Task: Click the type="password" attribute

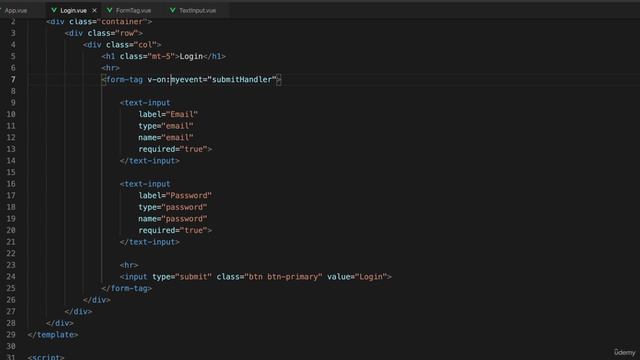Action: click(173, 207)
